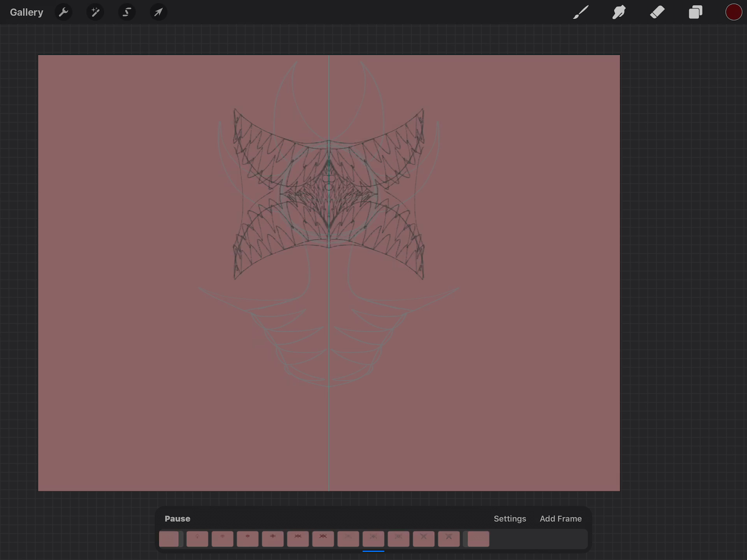The image size is (747, 560).
Task: Select the sixth frame in timeline
Action: [298, 539]
